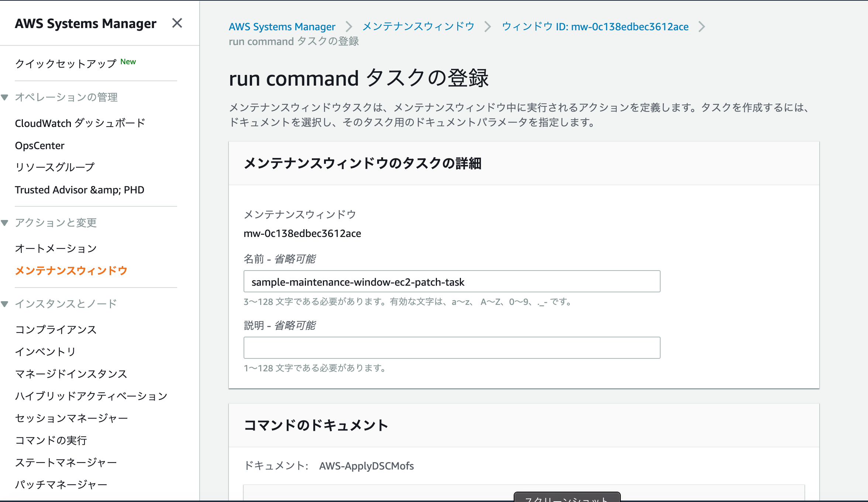Screen dimensions: 868x502
Task: Go to AWS Systems Manager breadcrumb
Action: click(282, 27)
